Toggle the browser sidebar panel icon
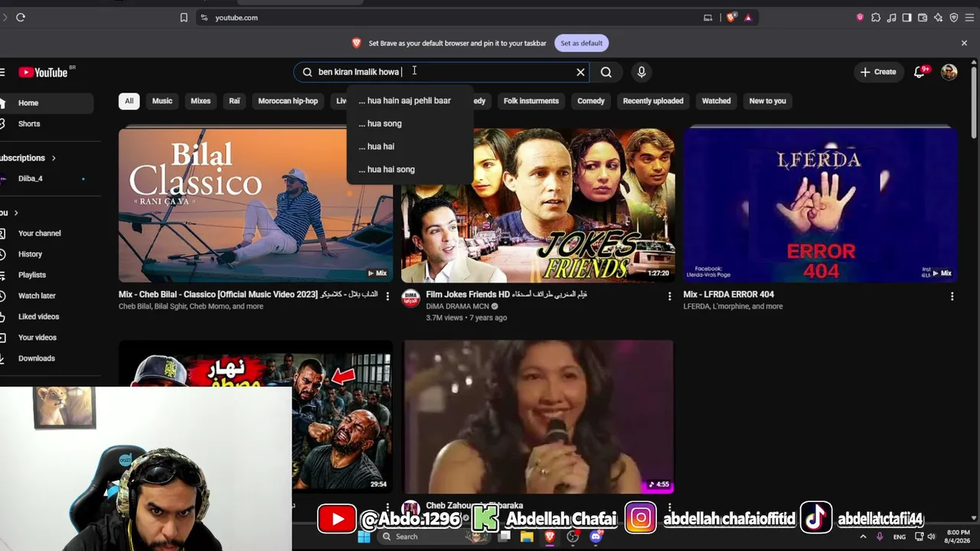Screen dimensions: 980x551 click(906, 18)
